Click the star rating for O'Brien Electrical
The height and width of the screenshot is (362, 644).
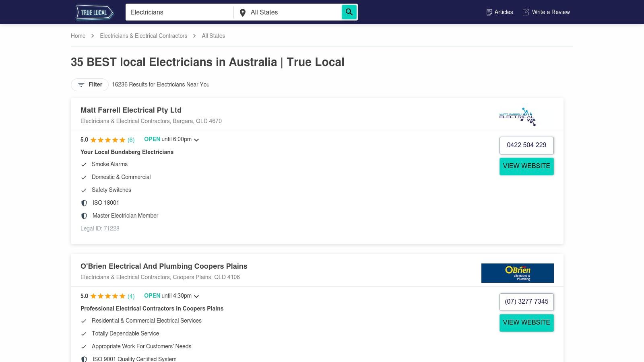[x=108, y=296]
